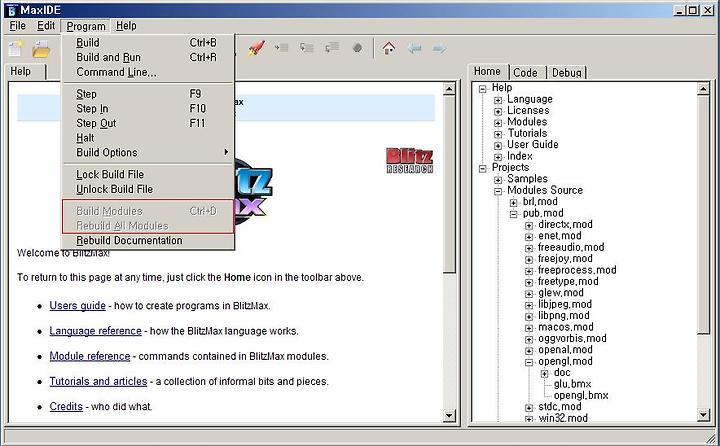This screenshot has width=720, height=446.
Task: Open the Module reference link
Action: [x=90, y=356]
